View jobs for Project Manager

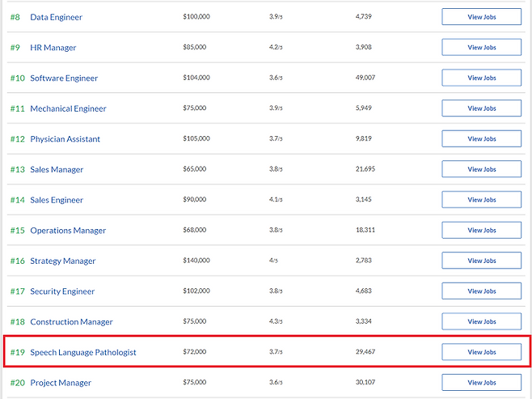click(481, 383)
